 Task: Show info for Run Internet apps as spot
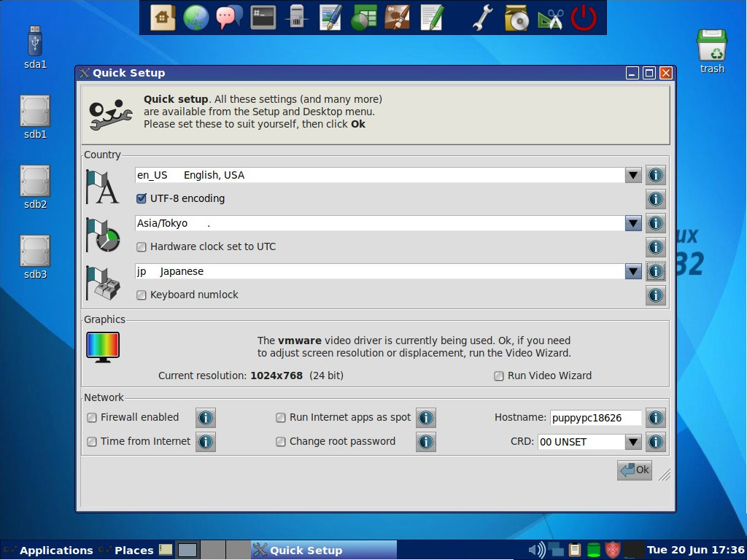[x=425, y=418]
